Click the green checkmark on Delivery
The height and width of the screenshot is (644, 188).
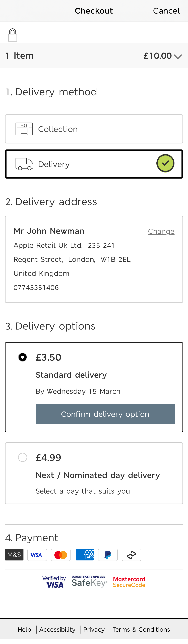(x=165, y=163)
